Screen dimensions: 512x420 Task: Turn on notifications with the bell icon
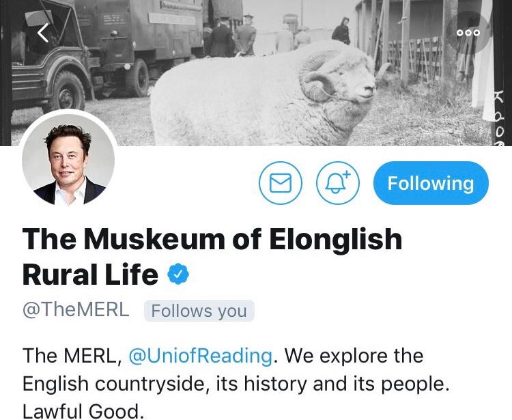coord(338,183)
